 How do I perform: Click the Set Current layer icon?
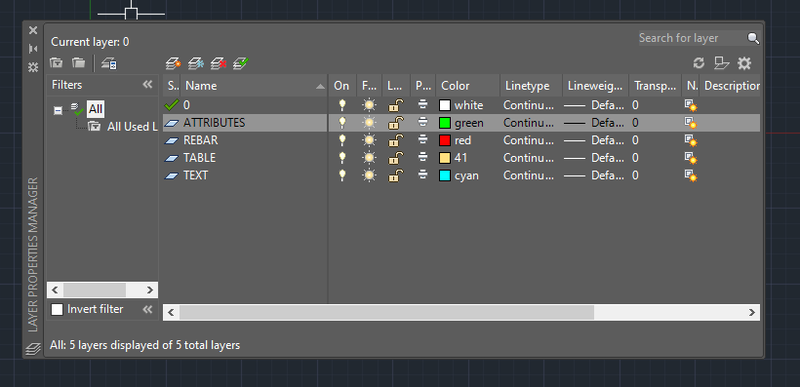pos(241,63)
